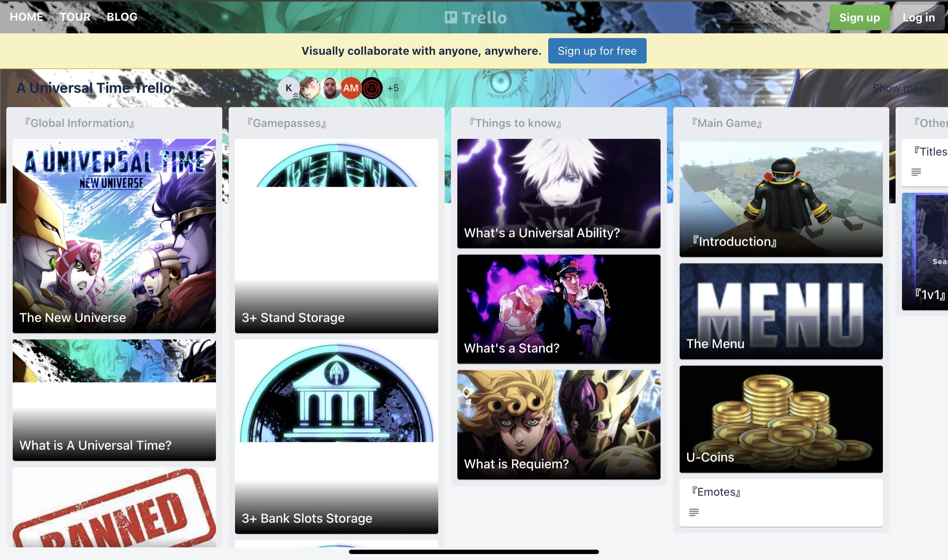
Task: Open the U-Coins card
Action: pos(781,419)
